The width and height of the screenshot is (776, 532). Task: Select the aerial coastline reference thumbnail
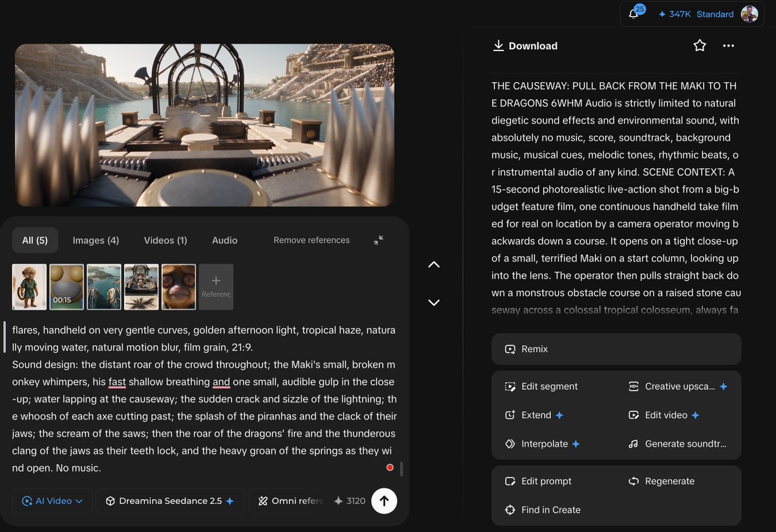pos(104,287)
